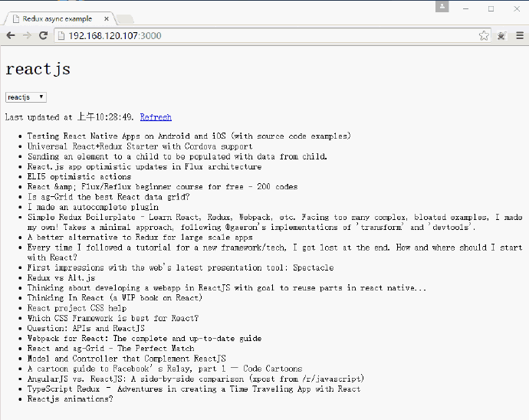Click 'ELI5 optimistic actions' list item
Screen dimensions: 529x420
(x=79, y=176)
